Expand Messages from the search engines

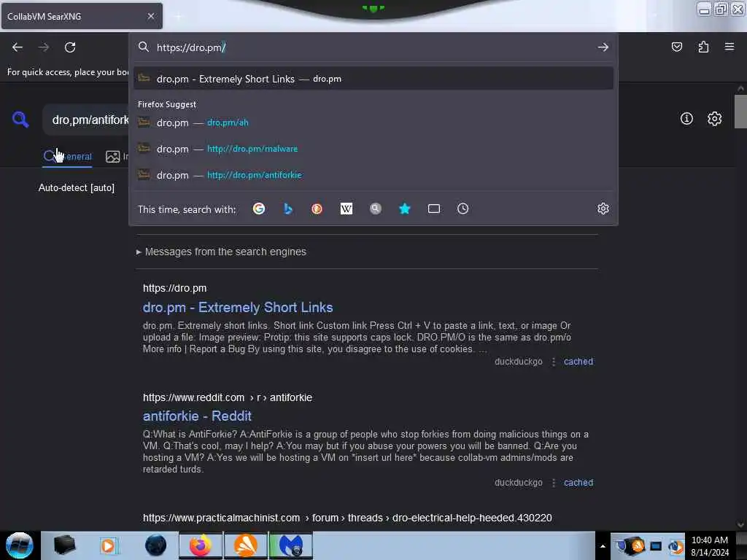(x=222, y=252)
